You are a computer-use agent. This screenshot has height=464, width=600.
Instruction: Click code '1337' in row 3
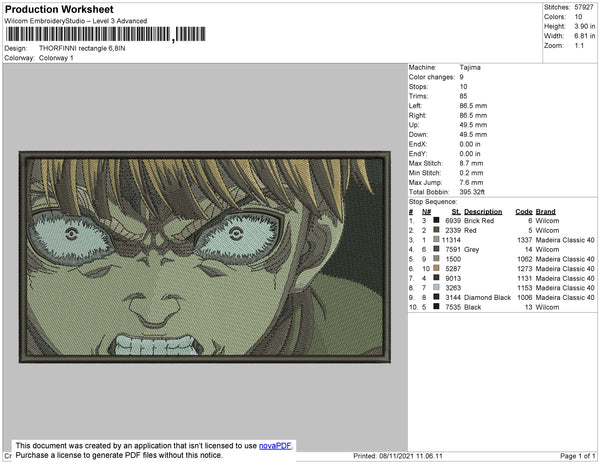click(525, 240)
